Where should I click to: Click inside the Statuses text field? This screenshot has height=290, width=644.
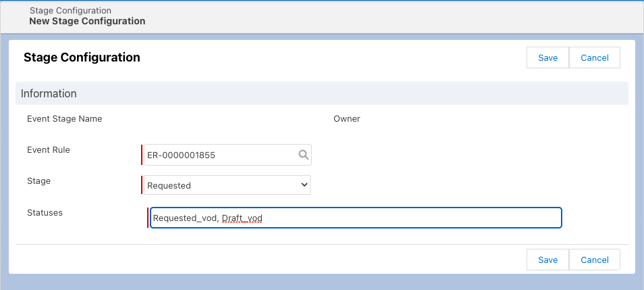pyautogui.click(x=405, y=218)
